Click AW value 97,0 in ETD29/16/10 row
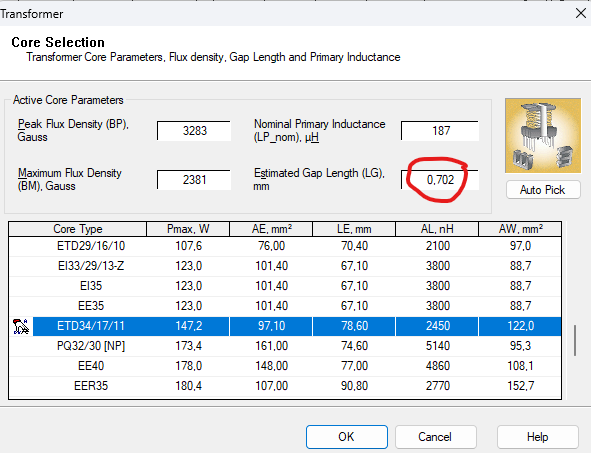Image resolution: width=591 pixels, height=453 pixels. pyautogui.click(x=520, y=246)
